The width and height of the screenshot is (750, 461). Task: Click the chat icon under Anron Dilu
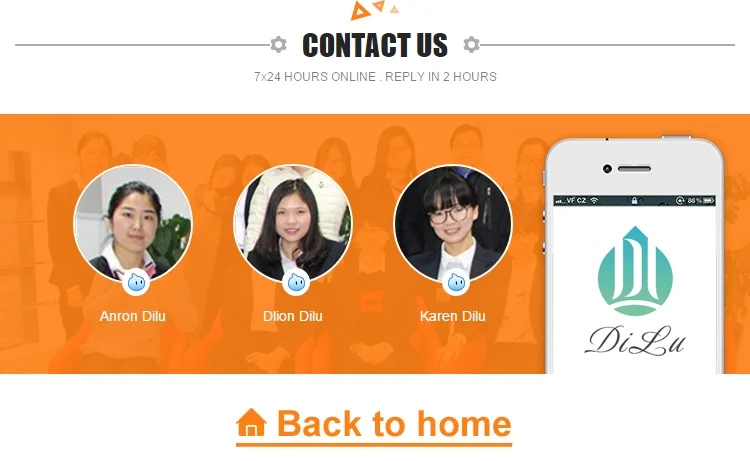coord(136,283)
